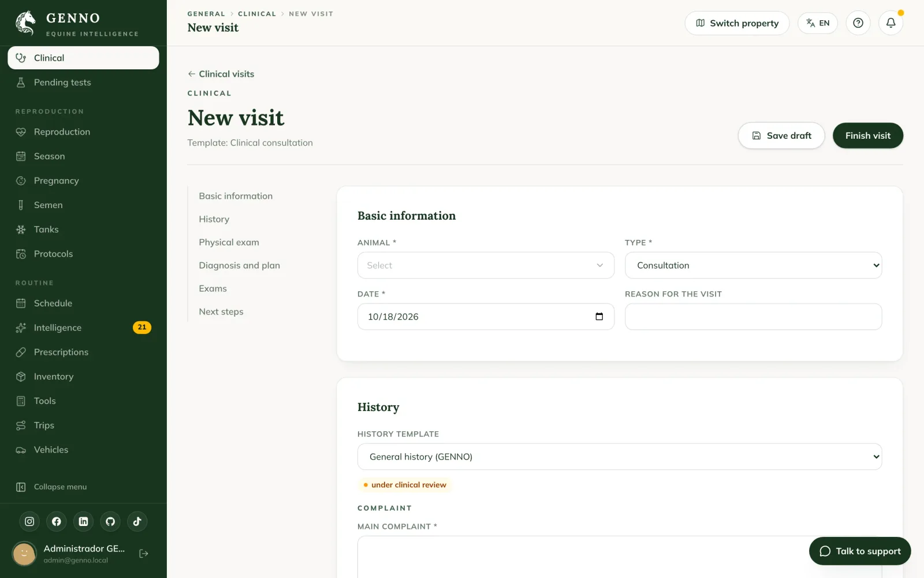Open Inventory sidebar item
Image resolution: width=924 pixels, height=578 pixels.
83,377
